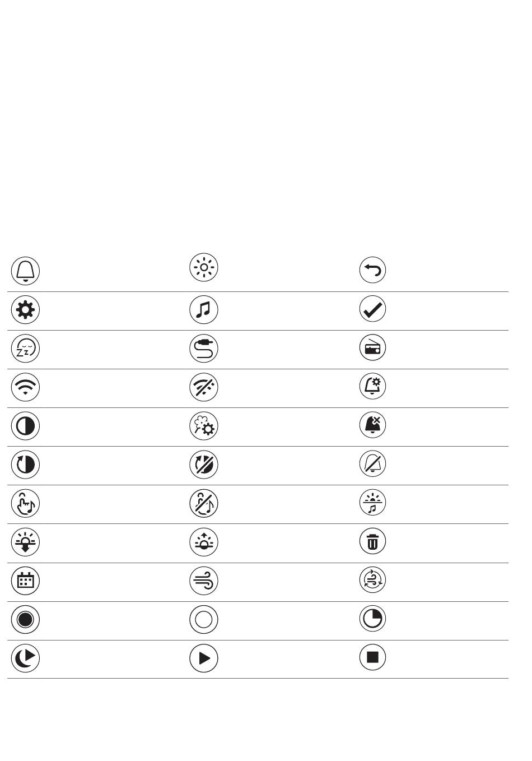Select the empty radio button circle

pos(204,620)
